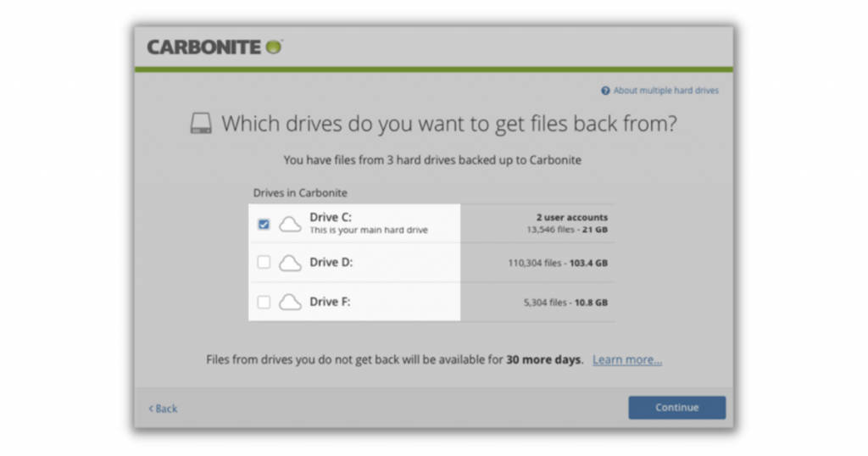
Task: Select the Drive D: label
Action: (330, 263)
